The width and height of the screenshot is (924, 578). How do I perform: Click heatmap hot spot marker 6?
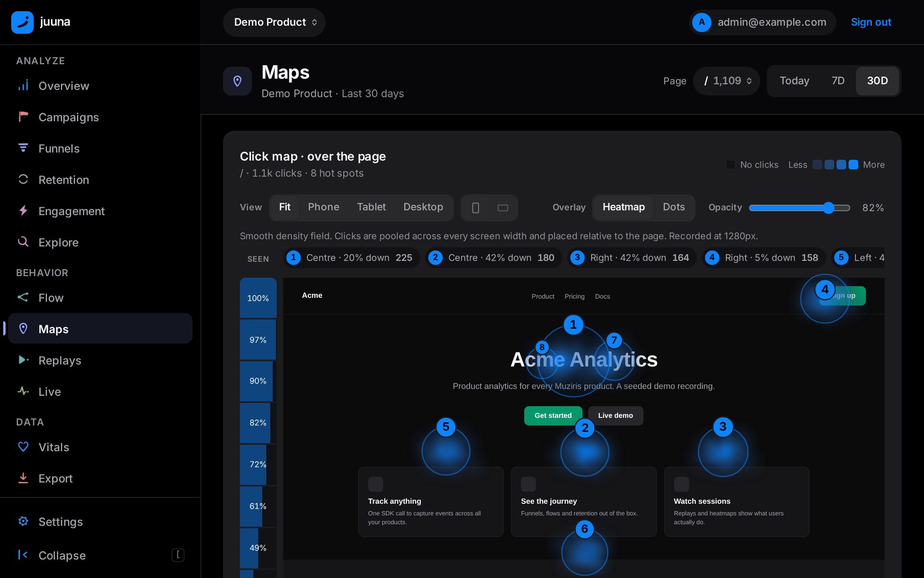(585, 529)
